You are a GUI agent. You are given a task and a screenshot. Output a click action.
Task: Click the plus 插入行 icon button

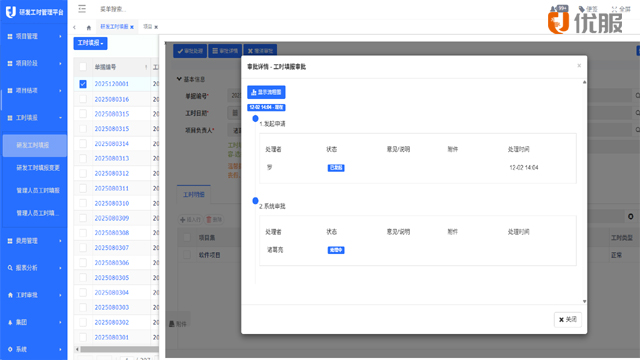[x=190, y=220]
